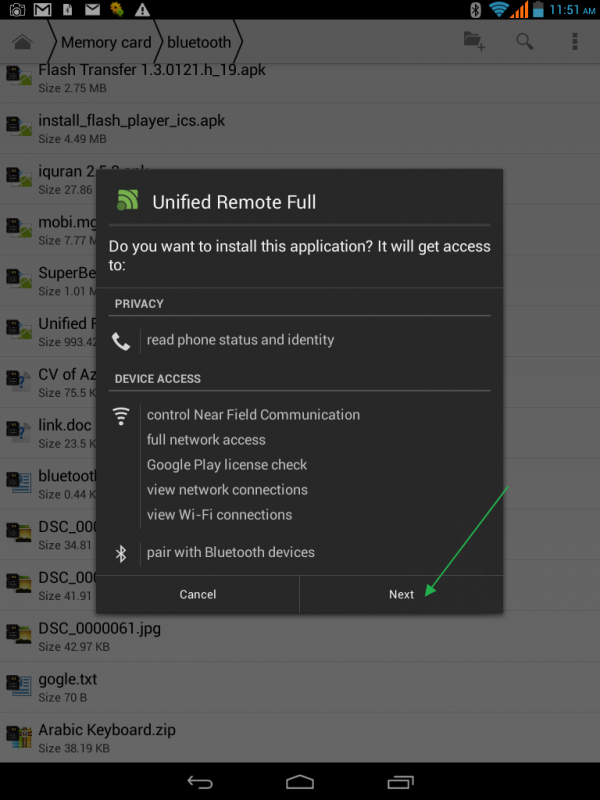Navigate to Memory card breadcrumb
600x800 pixels.
(105, 43)
